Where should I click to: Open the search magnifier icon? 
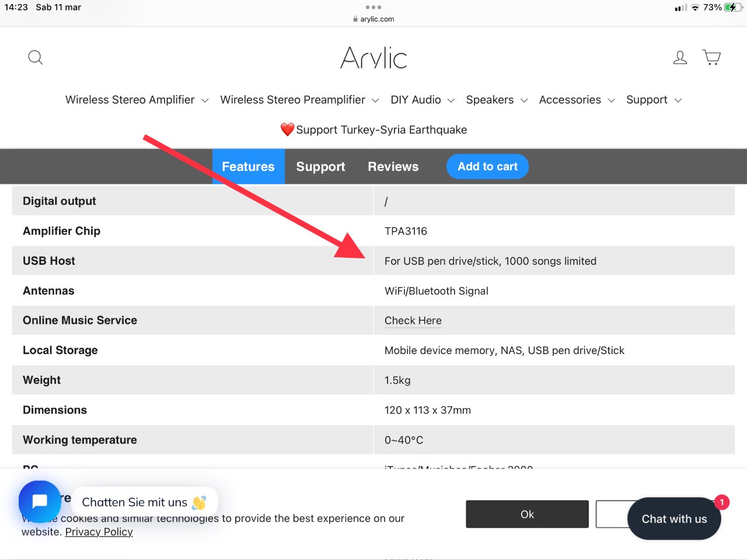pos(36,57)
